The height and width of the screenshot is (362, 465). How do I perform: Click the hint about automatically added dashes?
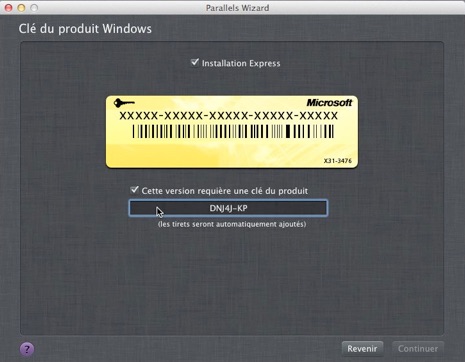pos(232,224)
